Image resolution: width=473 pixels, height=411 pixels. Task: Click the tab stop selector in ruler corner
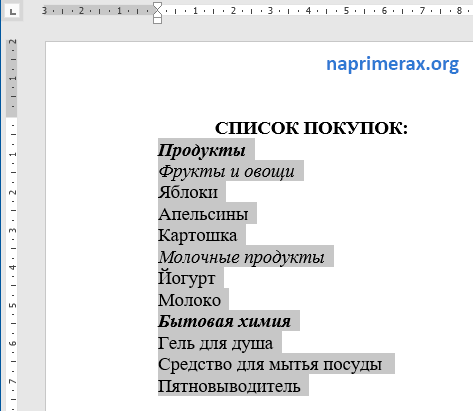[13, 11]
